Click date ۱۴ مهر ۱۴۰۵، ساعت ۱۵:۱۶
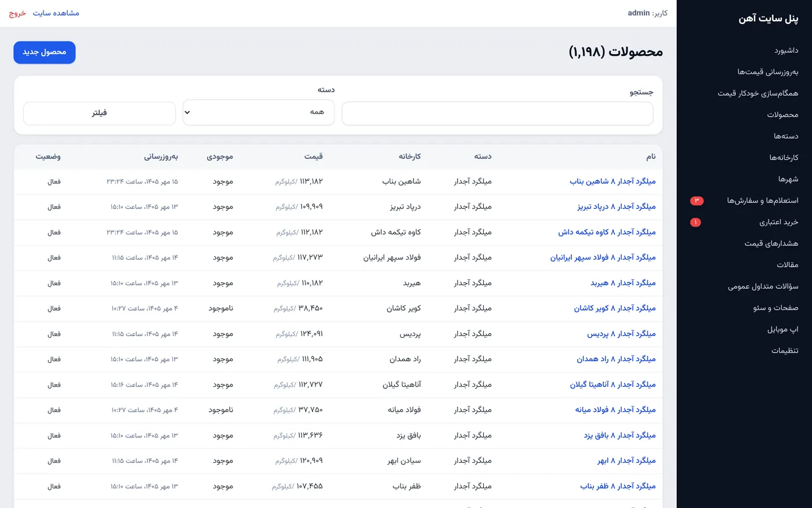The width and height of the screenshot is (812, 508). pyautogui.click(x=145, y=385)
